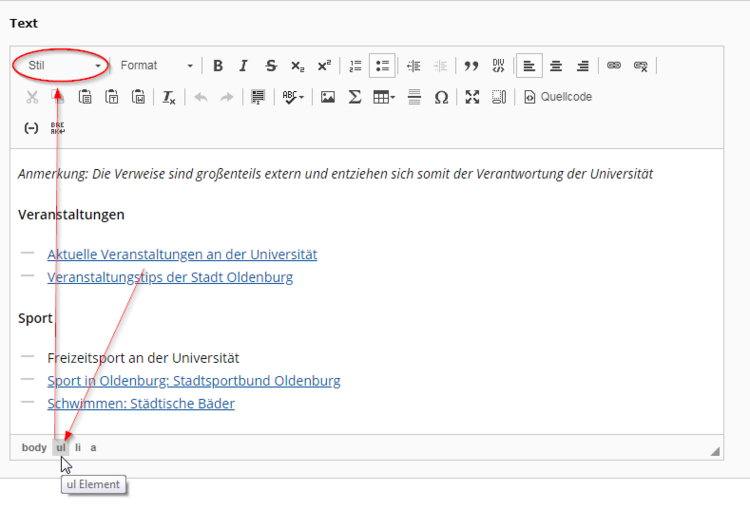Open Sport in Oldenburg: Stadtsportbund link

coord(194,381)
